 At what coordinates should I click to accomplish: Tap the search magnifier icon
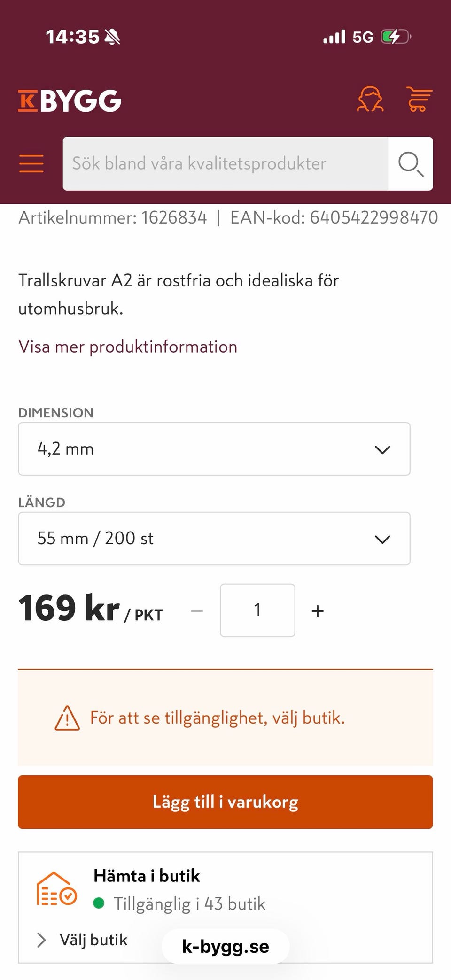point(411,163)
